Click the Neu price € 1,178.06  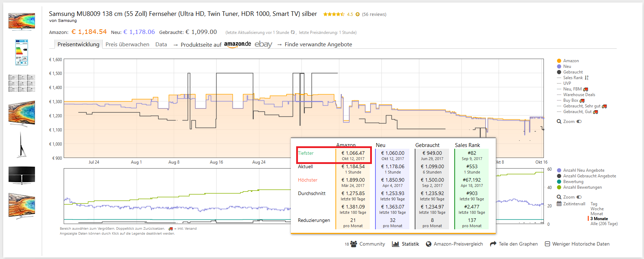(x=139, y=32)
